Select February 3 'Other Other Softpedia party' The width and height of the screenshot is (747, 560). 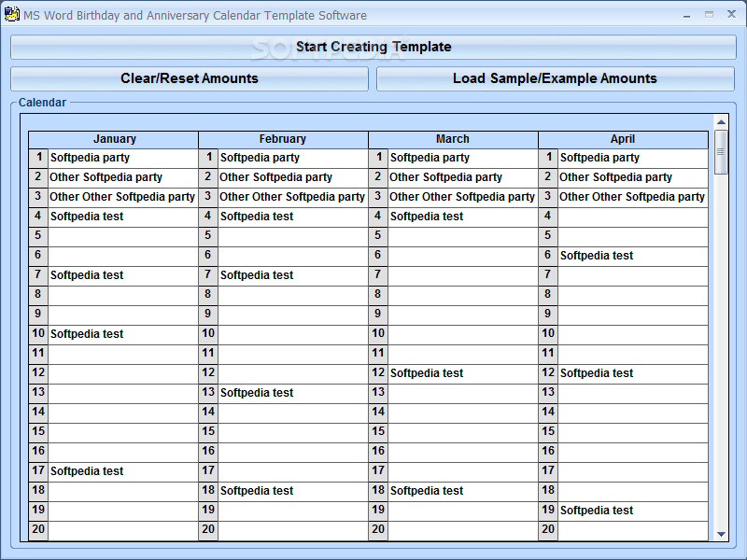tap(293, 197)
